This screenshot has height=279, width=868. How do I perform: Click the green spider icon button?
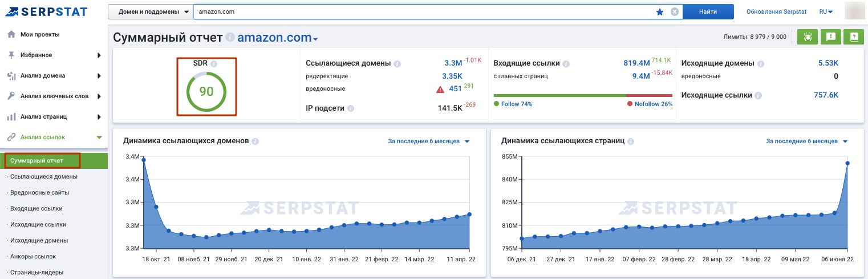pos(807,37)
